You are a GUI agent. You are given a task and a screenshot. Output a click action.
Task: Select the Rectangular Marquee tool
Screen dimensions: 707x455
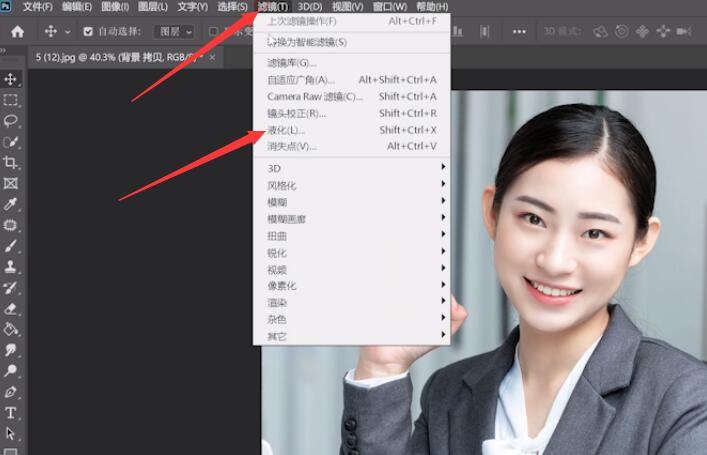pos(11,100)
